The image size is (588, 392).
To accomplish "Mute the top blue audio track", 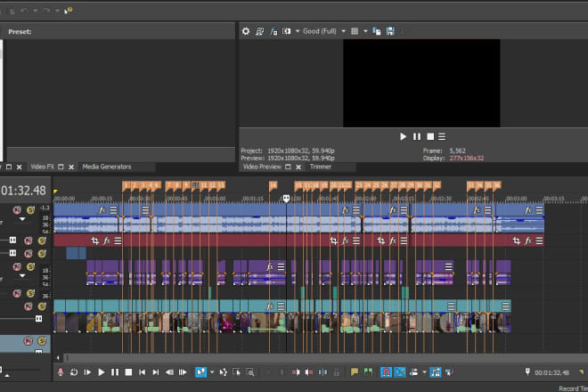I will [17, 209].
